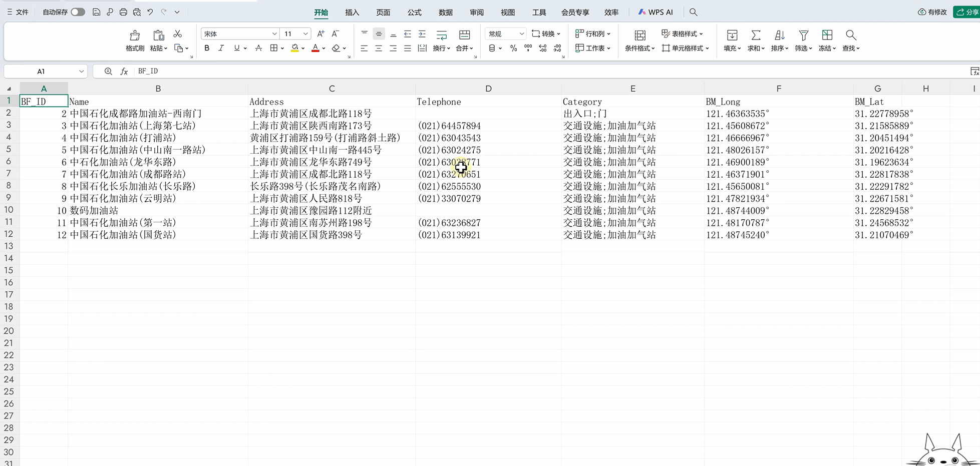The width and height of the screenshot is (980, 466).
Task: Decrease the cell indent
Action: click(408, 34)
